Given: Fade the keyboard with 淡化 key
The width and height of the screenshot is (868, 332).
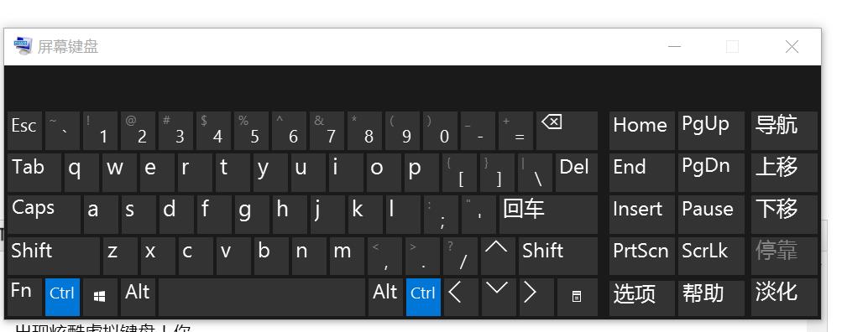Looking at the screenshot, I should pos(784,297).
